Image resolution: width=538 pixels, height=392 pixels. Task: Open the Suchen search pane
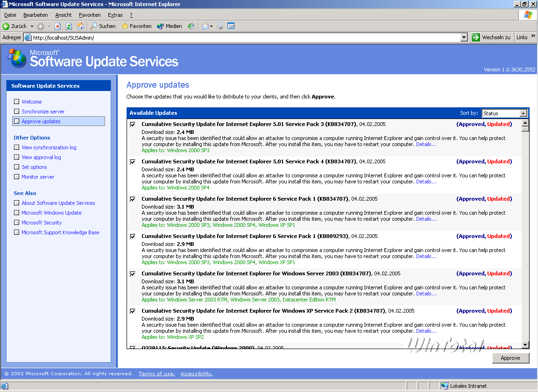103,26
